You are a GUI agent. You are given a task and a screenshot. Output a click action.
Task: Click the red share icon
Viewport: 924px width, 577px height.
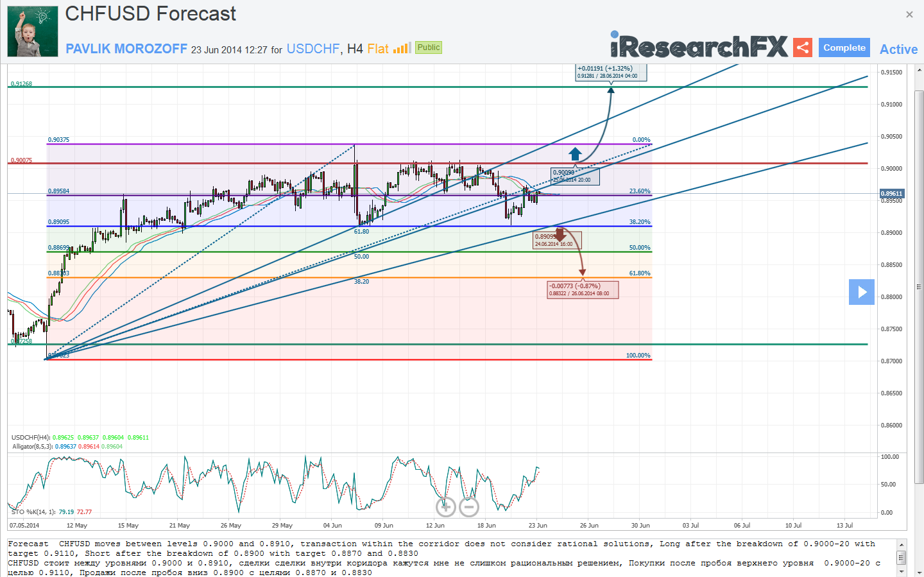(x=802, y=47)
